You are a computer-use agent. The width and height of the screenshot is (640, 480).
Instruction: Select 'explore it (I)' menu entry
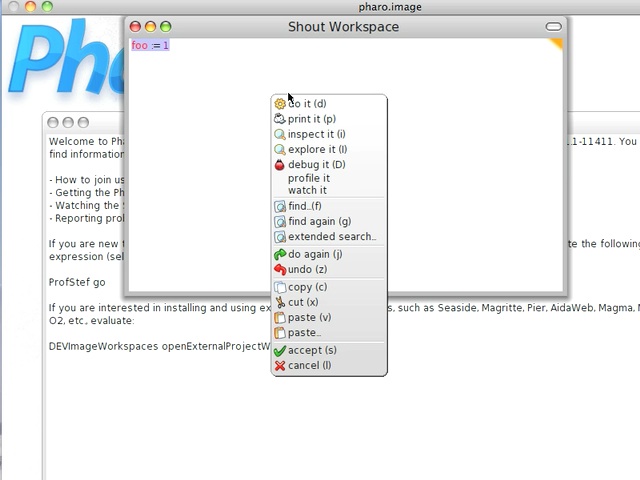tap(329, 149)
